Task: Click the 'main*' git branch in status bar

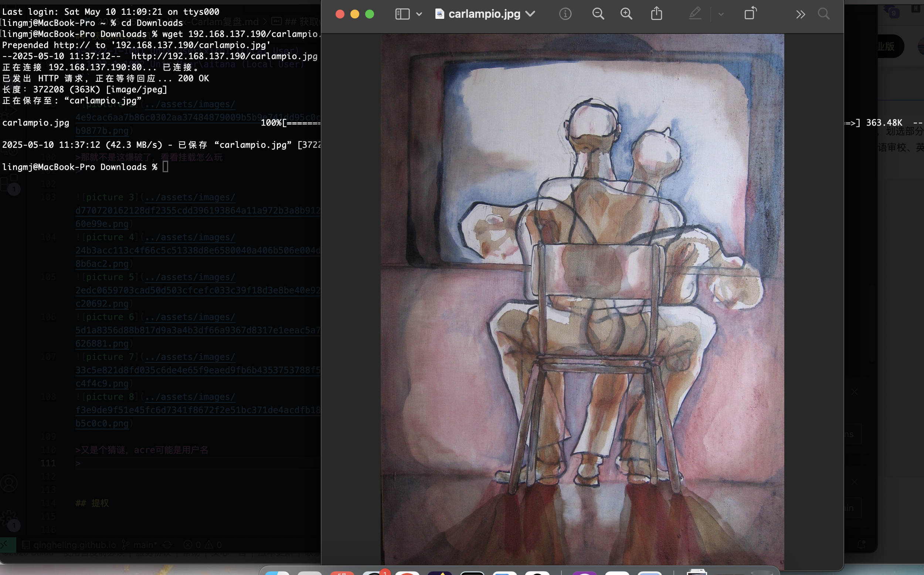Action: pos(139,545)
